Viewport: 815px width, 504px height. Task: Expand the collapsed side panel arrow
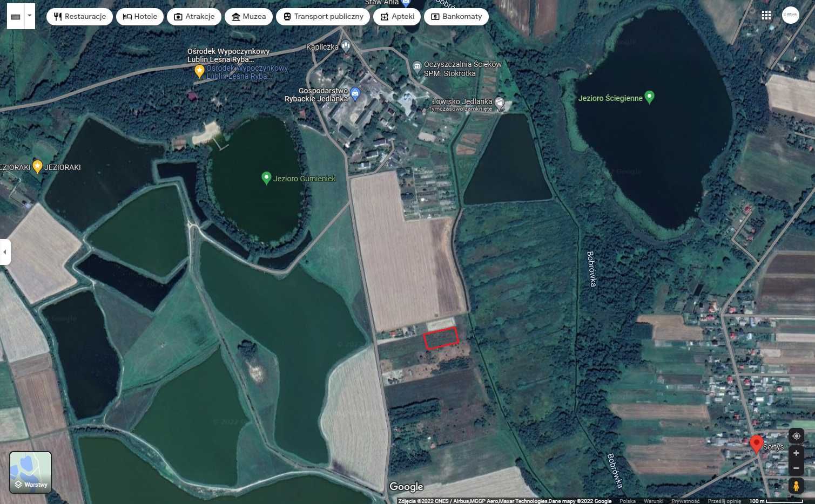click(5, 252)
